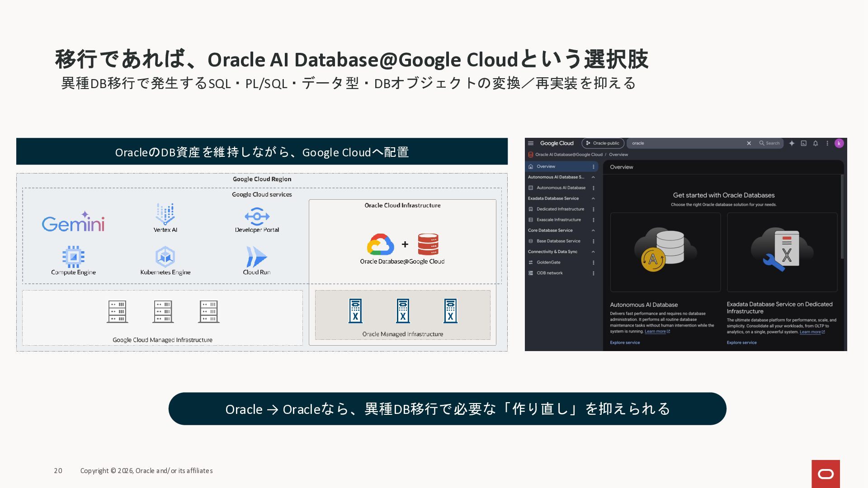This screenshot has height=488, width=868.
Task: Click the 'Oracle → Oracleなら' rounded banner
Action: click(448, 409)
